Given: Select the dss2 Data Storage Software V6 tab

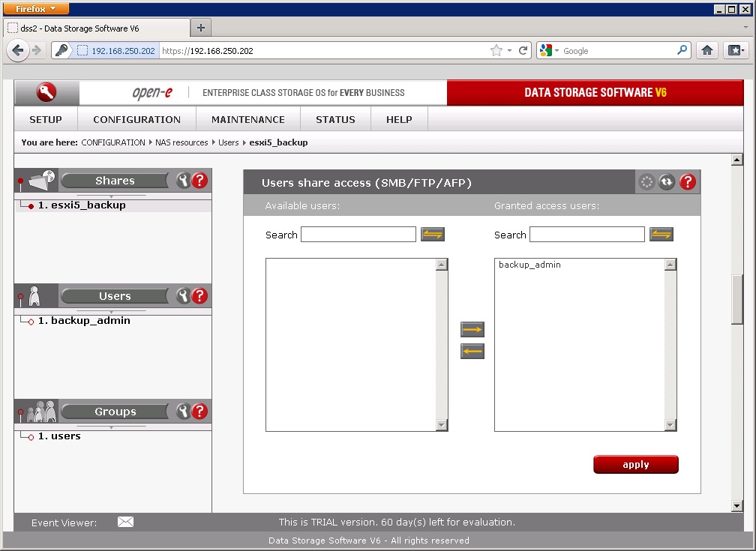Looking at the screenshot, I should pos(97,28).
